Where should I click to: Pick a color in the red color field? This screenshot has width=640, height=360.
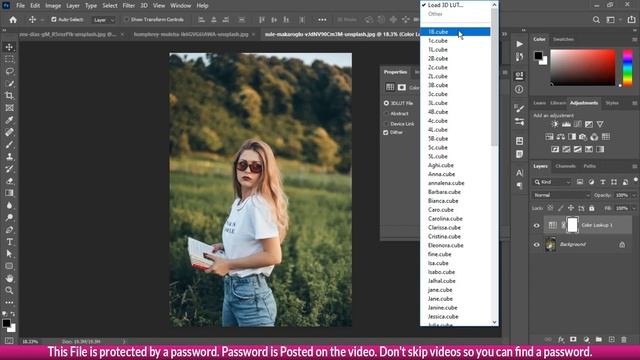coord(583,67)
